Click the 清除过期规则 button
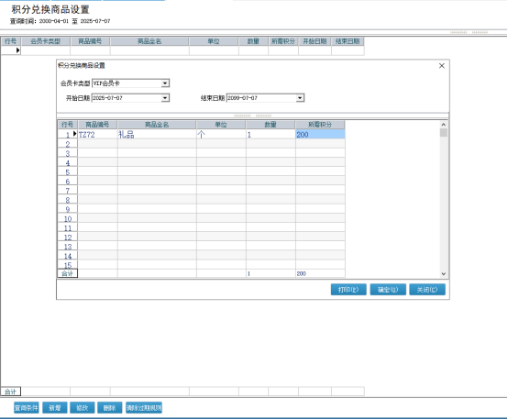Image resolution: width=508 pixels, height=420 pixels. [144, 408]
